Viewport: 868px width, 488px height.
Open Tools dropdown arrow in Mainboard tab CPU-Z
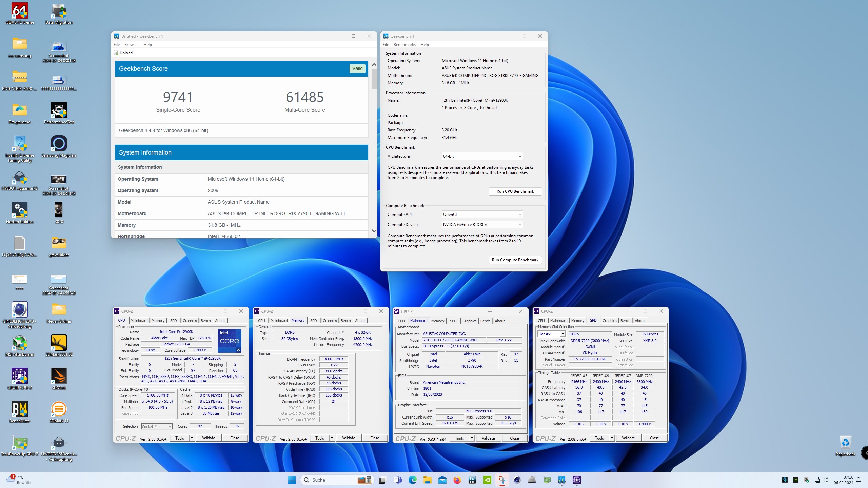tap(472, 438)
